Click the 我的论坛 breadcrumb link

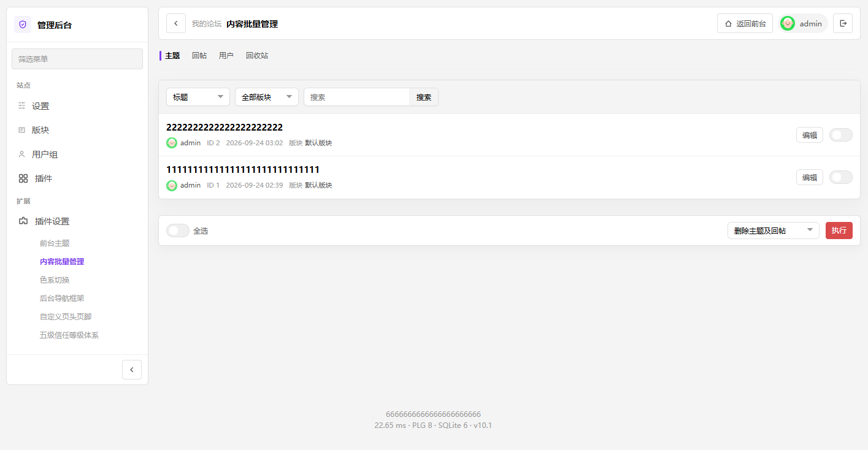[207, 24]
